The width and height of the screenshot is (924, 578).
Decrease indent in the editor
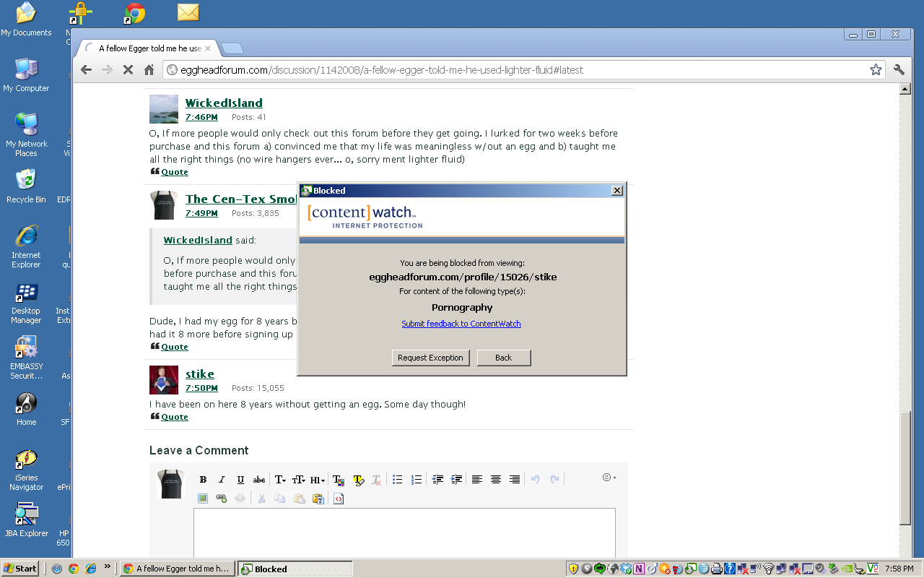(x=437, y=479)
